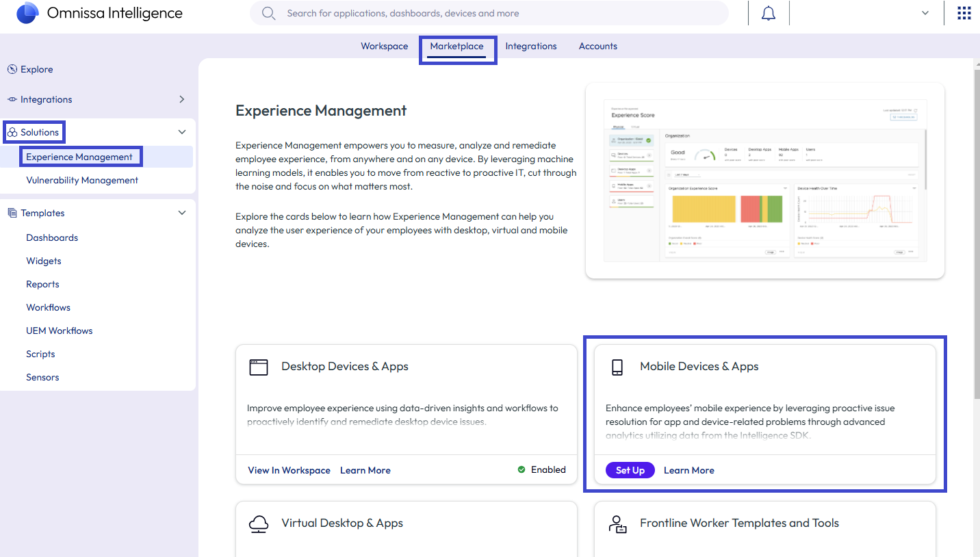Click the Experience Management page heading
Image resolution: width=980 pixels, height=557 pixels.
321,110
